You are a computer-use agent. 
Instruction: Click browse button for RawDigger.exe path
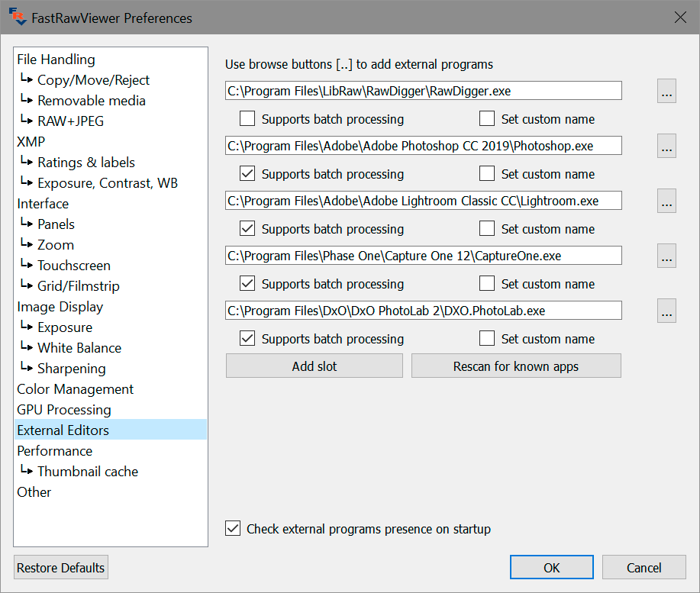click(666, 92)
